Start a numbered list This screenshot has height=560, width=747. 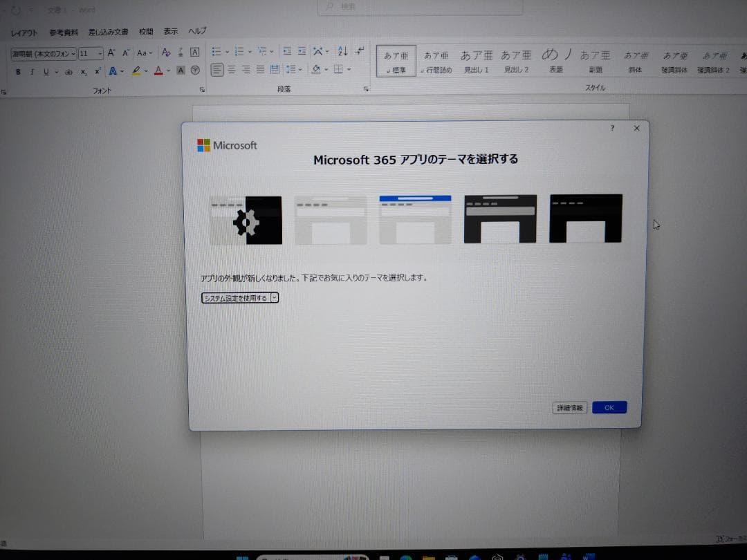click(239, 51)
